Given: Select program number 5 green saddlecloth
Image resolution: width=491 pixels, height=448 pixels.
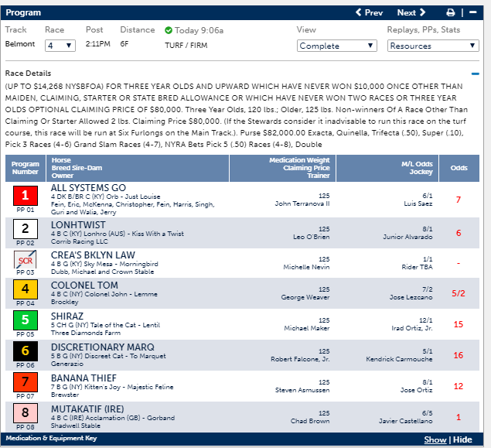Looking at the screenshot, I should (25, 320).
